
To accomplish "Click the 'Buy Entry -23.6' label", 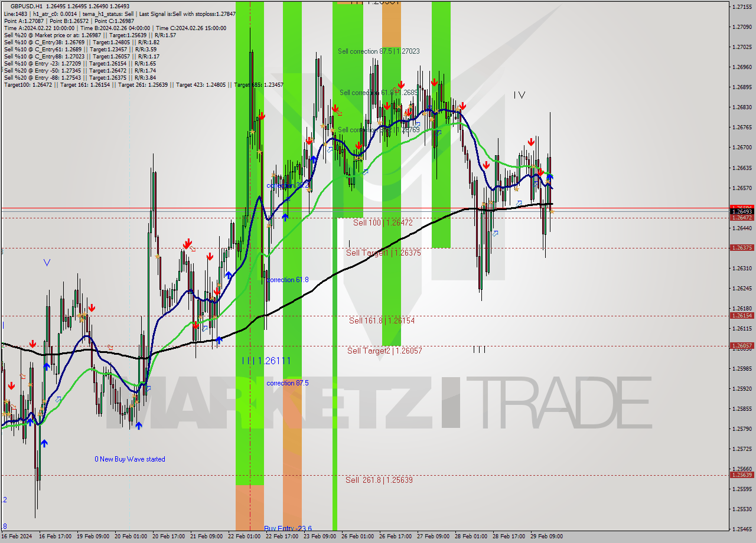I will (x=288, y=528).
